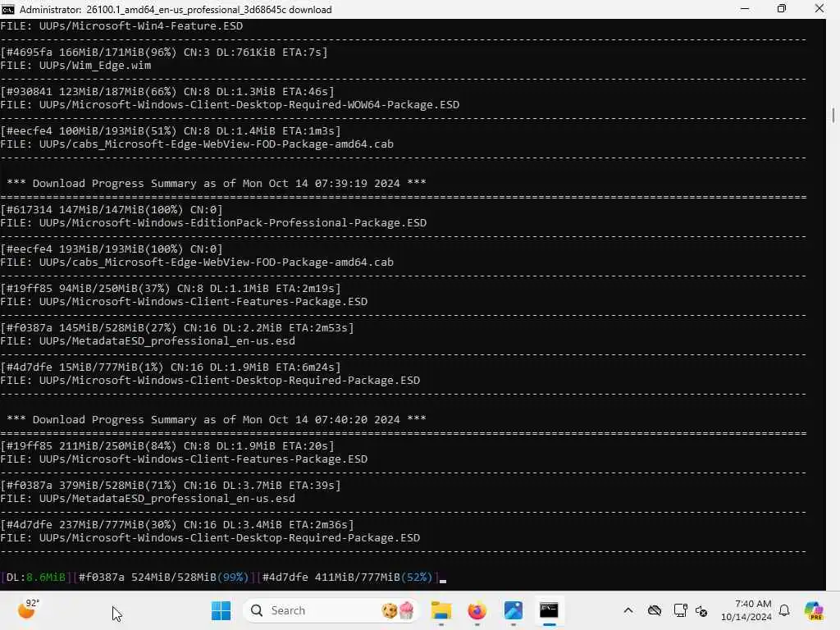
Task: Open the OneDrive cloud tray icon
Action: (655, 610)
